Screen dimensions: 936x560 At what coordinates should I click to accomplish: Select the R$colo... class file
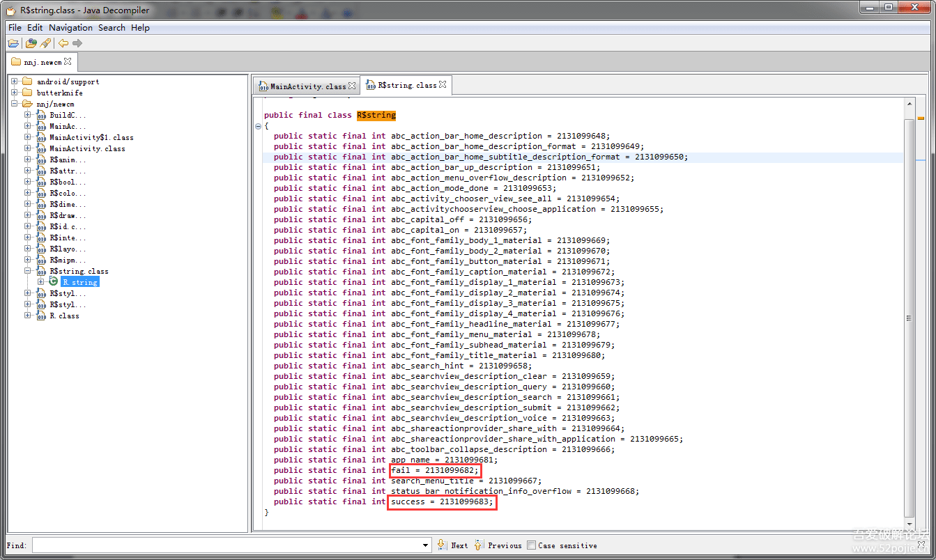point(68,193)
